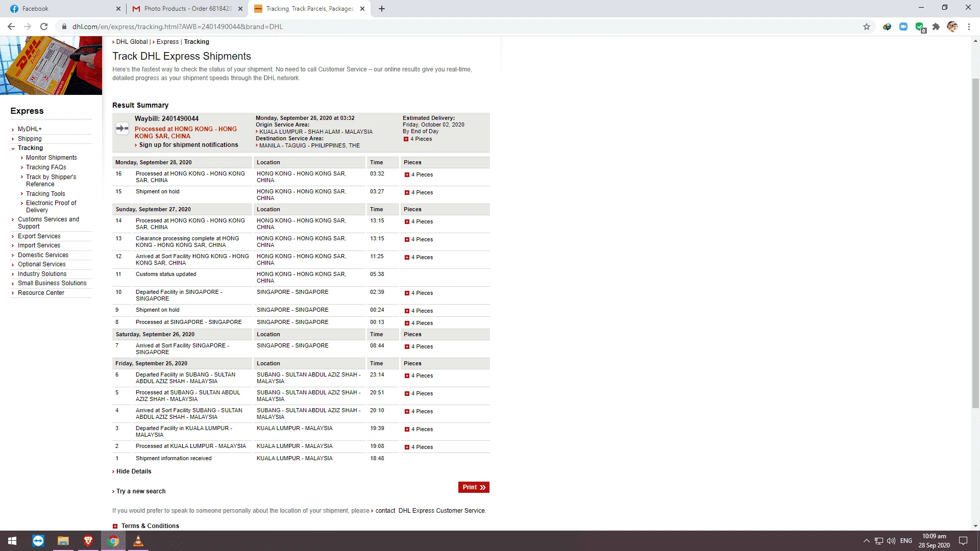Open volume control in system tray

click(891, 541)
